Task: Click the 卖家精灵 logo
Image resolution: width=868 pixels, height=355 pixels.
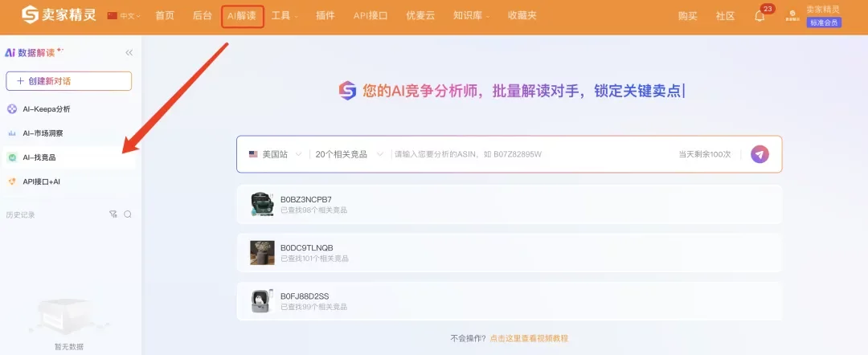Action: [58, 15]
